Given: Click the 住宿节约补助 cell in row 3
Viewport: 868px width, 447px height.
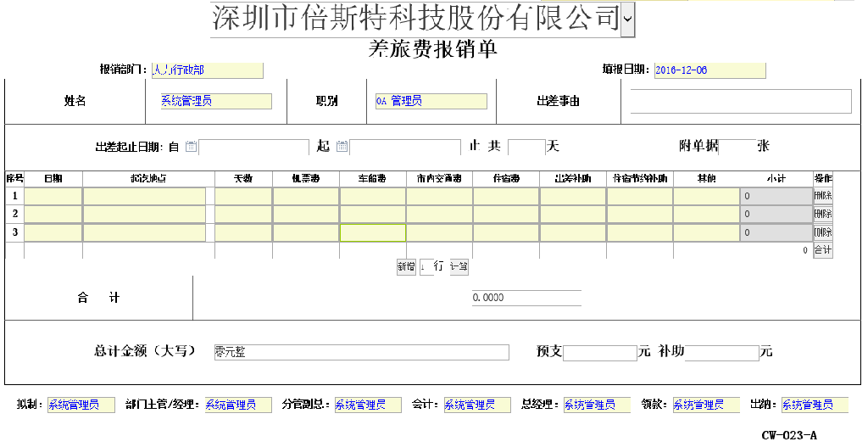Looking at the screenshot, I should pyautogui.click(x=640, y=232).
